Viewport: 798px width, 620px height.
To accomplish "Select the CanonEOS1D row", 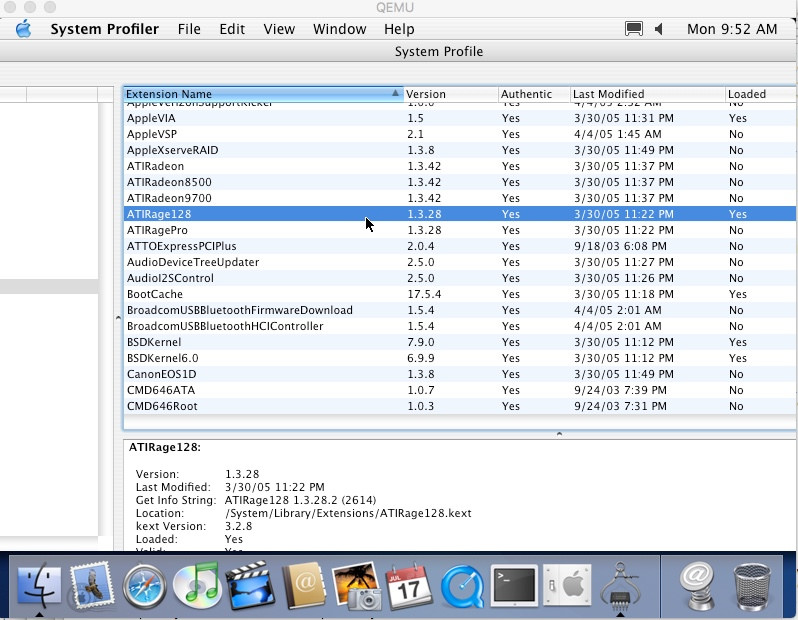I will (460, 374).
